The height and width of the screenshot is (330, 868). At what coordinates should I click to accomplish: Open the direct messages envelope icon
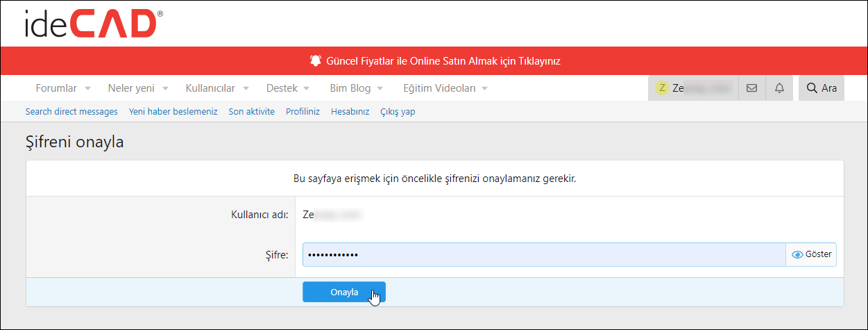point(751,88)
